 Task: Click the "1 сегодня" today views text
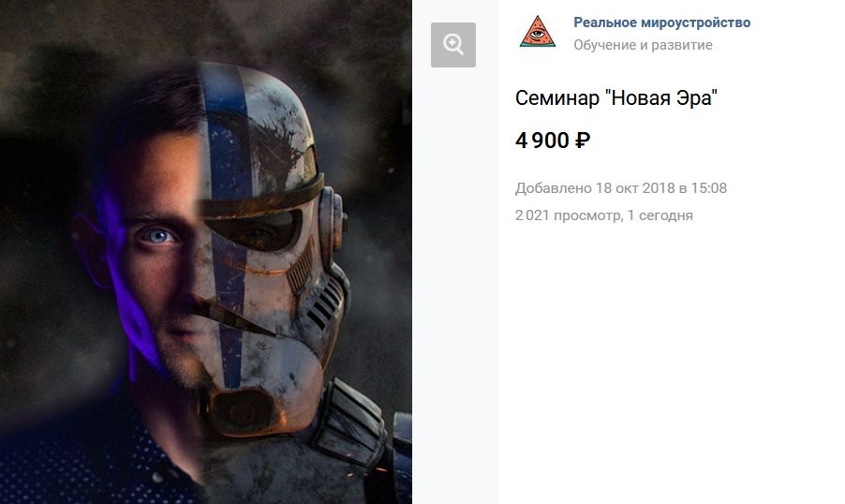[x=660, y=215]
